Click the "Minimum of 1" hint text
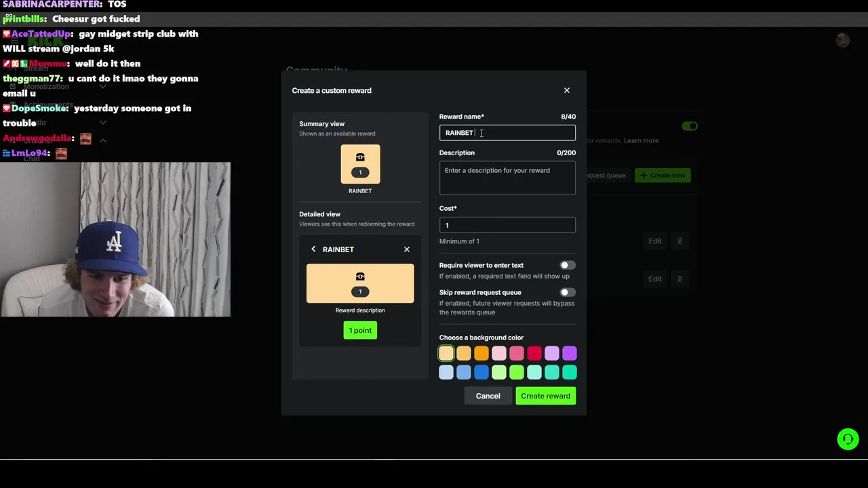Viewport: 868px width, 488px height. (x=459, y=241)
